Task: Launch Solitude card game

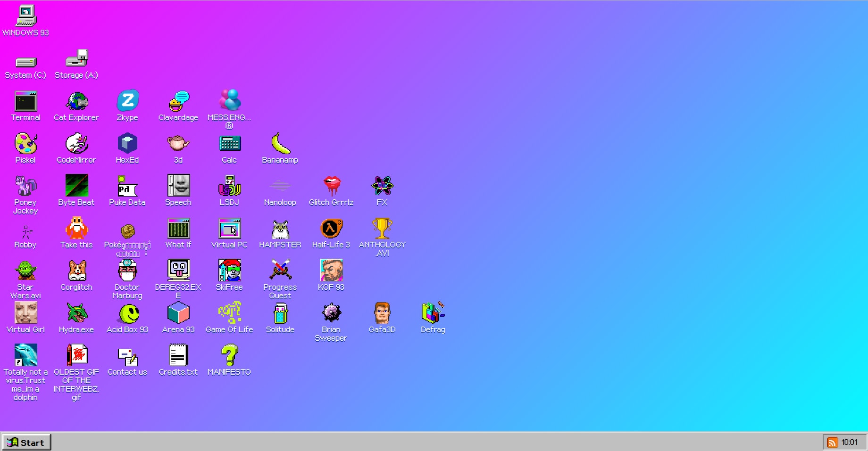Action: pos(280,312)
